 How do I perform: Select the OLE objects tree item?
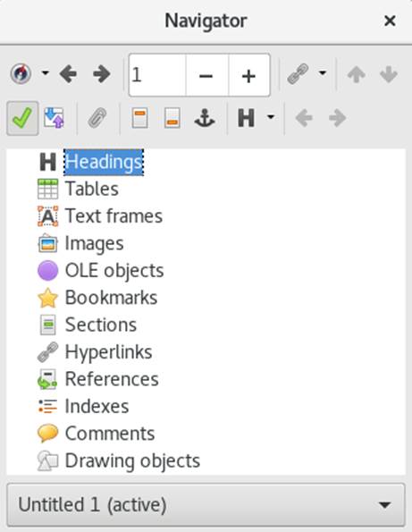114,270
